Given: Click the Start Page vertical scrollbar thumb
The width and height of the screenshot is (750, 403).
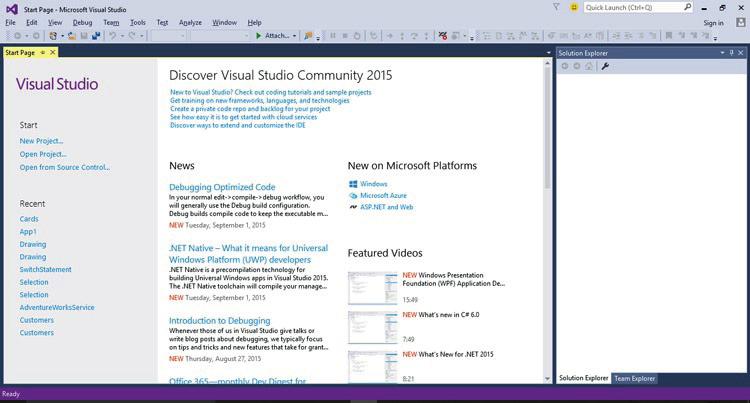Looking at the screenshot, I should pyautogui.click(x=548, y=127).
